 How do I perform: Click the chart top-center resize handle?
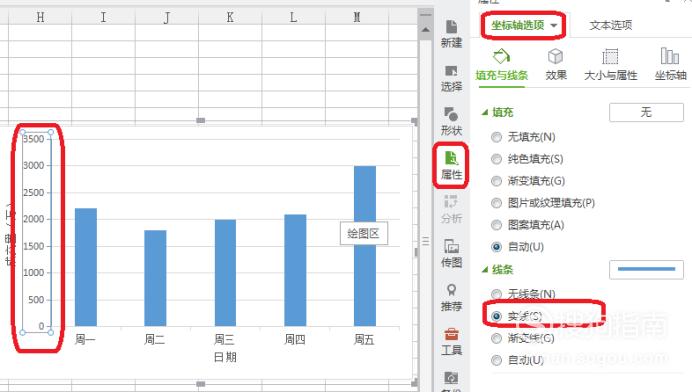coord(200,121)
